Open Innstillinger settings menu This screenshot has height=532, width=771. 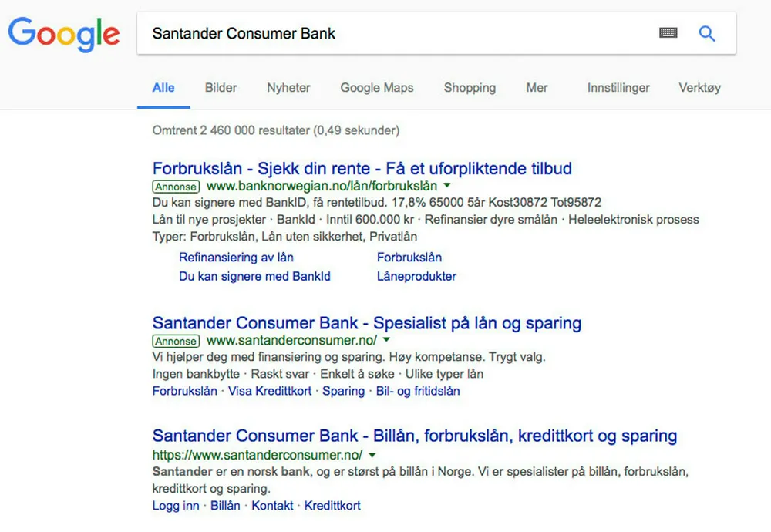[618, 87]
